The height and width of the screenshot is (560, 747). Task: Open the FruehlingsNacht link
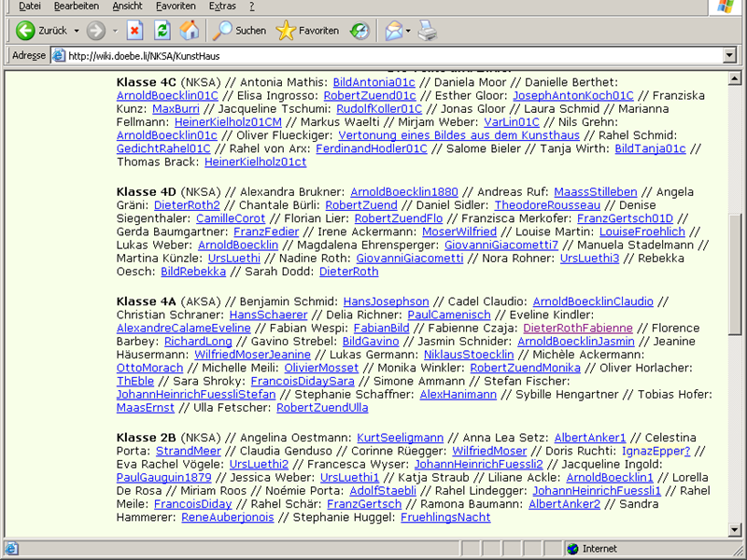tap(445, 517)
